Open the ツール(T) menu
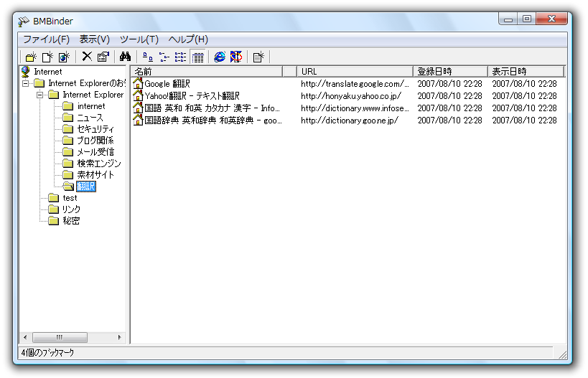 coord(139,39)
